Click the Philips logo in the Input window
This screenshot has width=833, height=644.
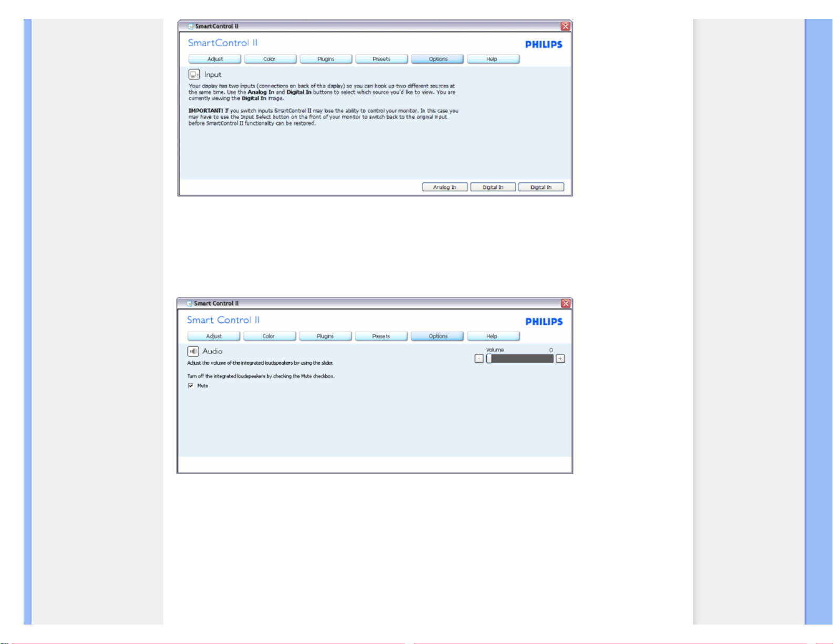(543, 45)
